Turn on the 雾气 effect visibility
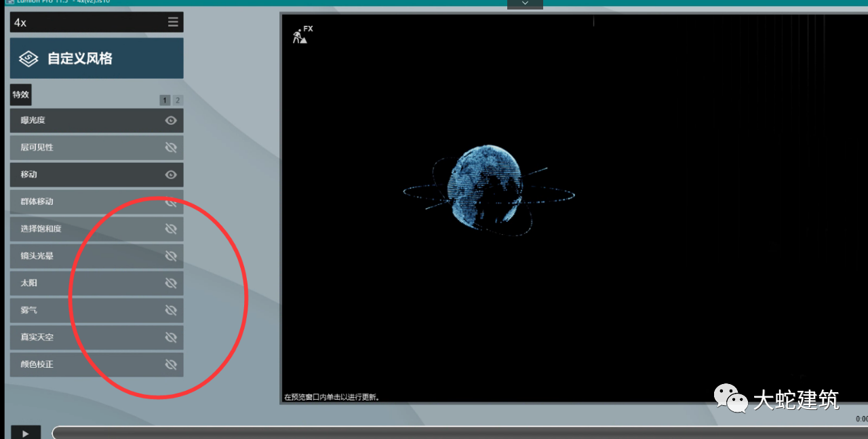The height and width of the screenshot is (439, 868). [171, 310]
